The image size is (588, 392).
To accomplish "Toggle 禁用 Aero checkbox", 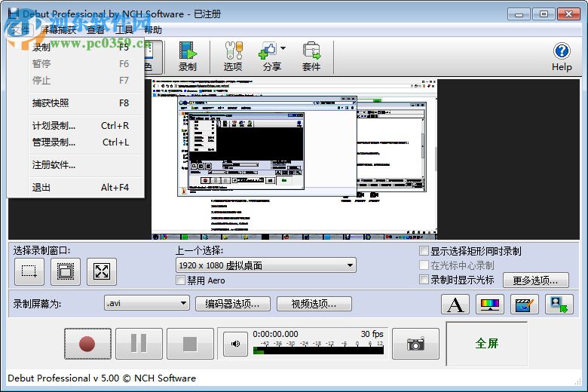I will click(181, 280).
